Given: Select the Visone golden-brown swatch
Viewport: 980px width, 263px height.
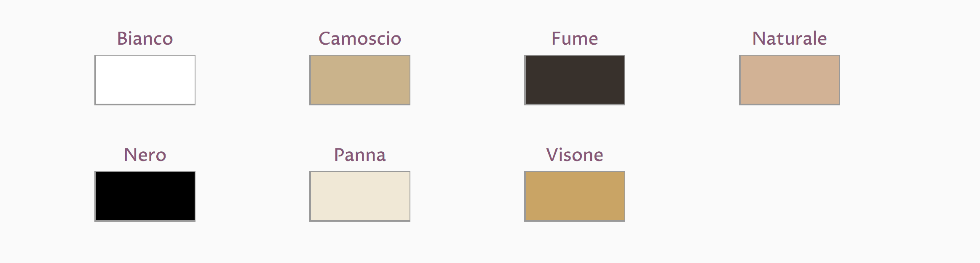Looking at the screenshot, I should click(x=575, y=196).
